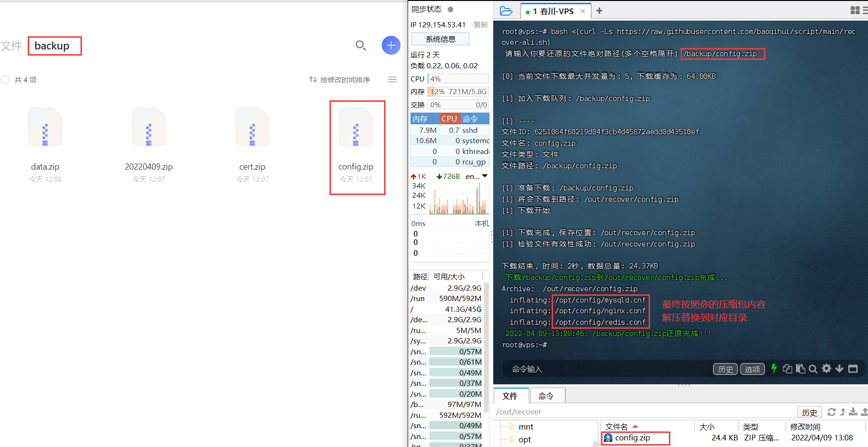This screenshot has height=447, width=868.
Task: Open the folder icon in the terminal tab bar
Action: [x=506, y=11]
